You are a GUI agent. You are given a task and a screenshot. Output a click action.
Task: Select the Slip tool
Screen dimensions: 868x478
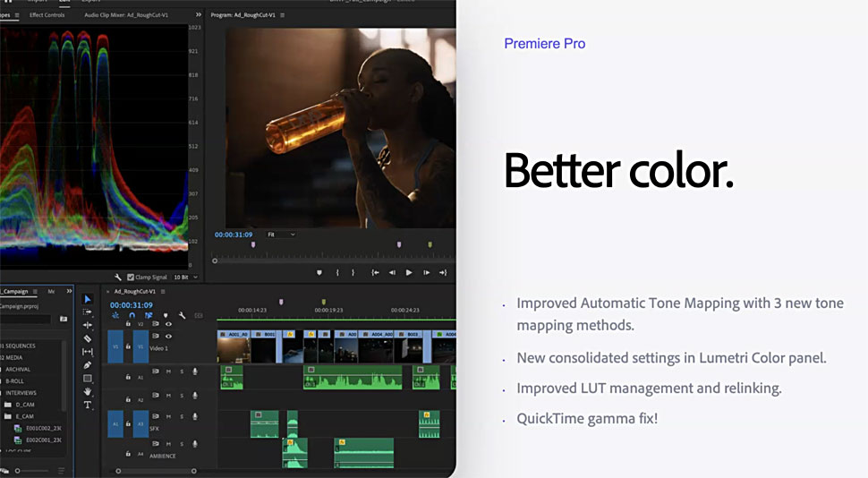pyautogui.click(x=88, y=352)
